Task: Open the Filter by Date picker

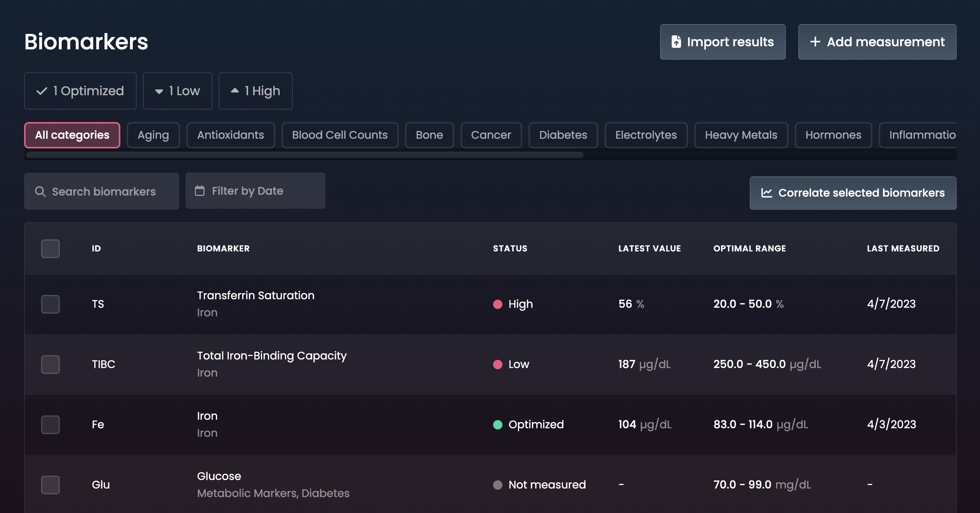Action: (x=255, y=191)
